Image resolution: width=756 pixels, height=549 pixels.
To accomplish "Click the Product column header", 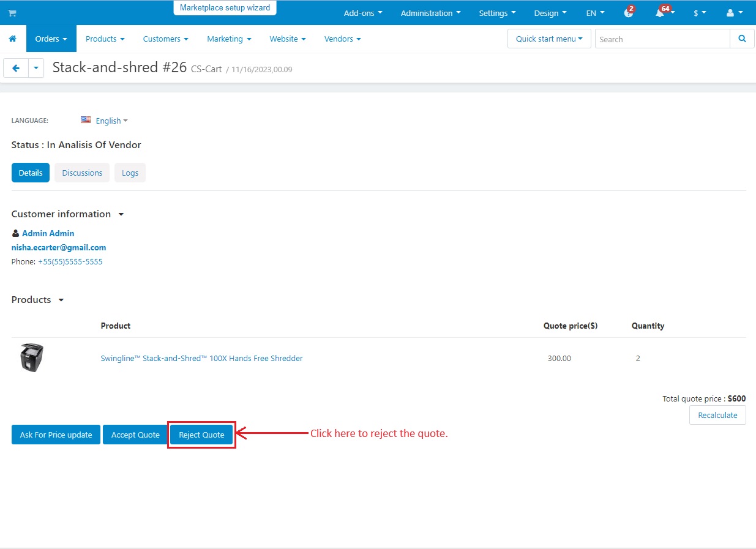I will (116, 326).
